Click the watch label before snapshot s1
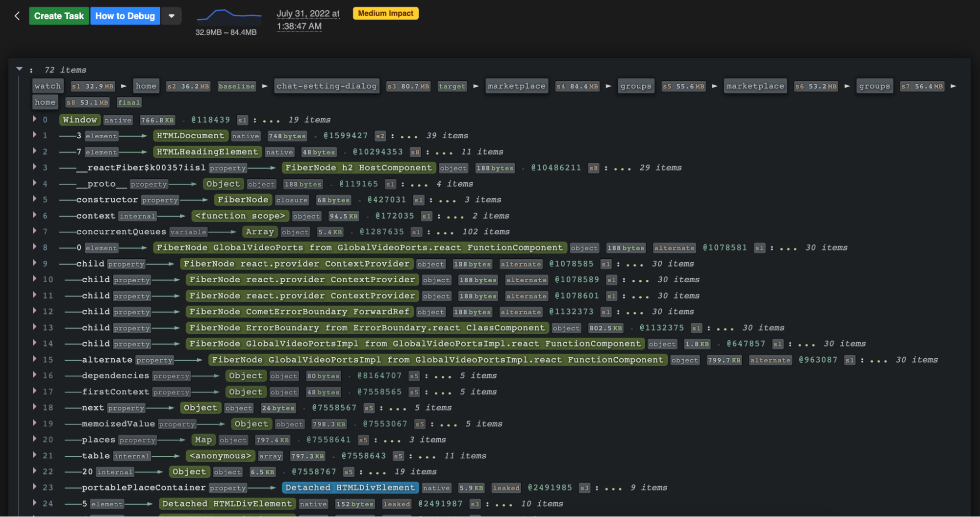 47,86
